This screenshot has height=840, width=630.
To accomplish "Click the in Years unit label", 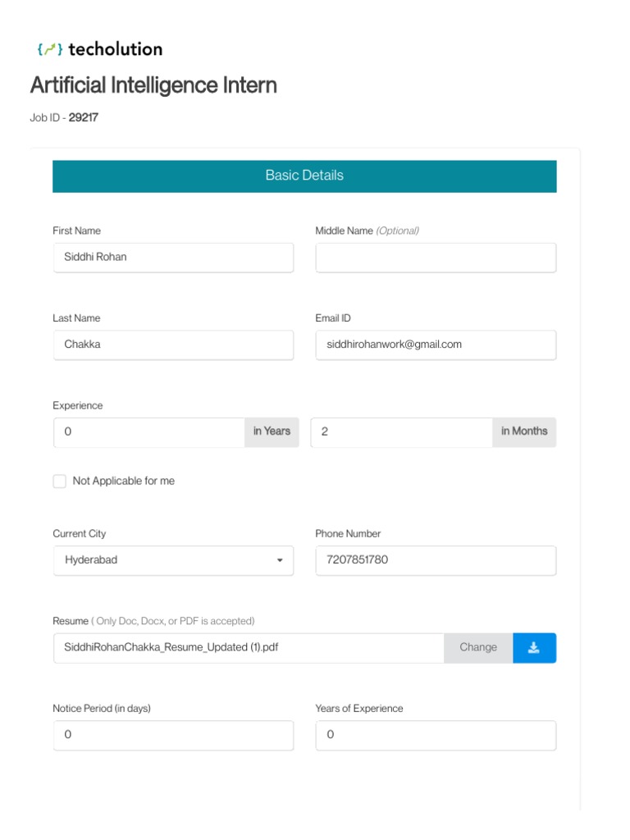I will click(272, 431).
